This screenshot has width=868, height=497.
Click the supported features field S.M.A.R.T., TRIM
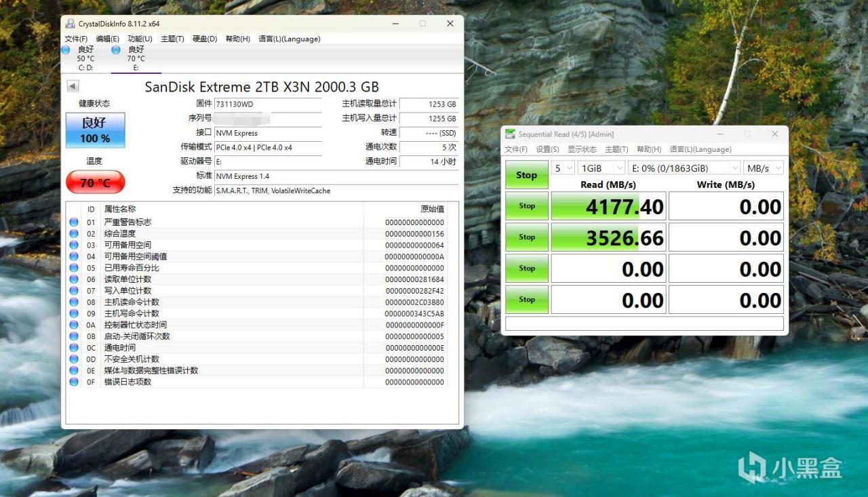click(x=336, y=191)
